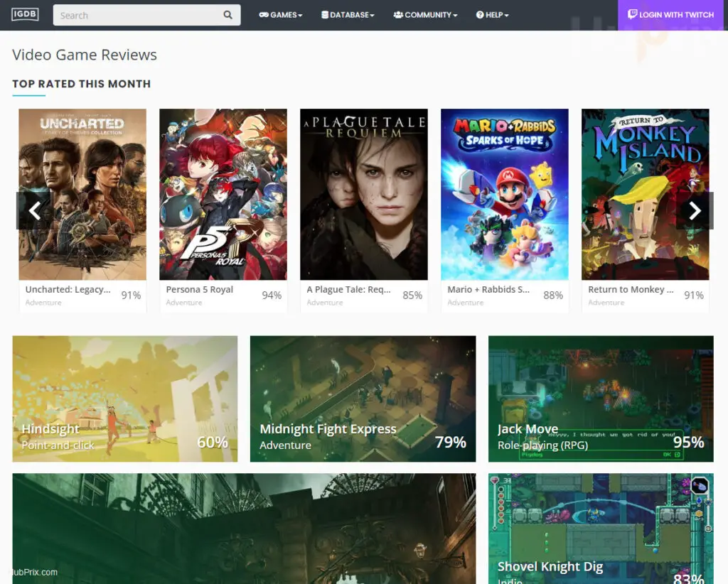Open Persona 5 Royal cover art

coord(223,195)
